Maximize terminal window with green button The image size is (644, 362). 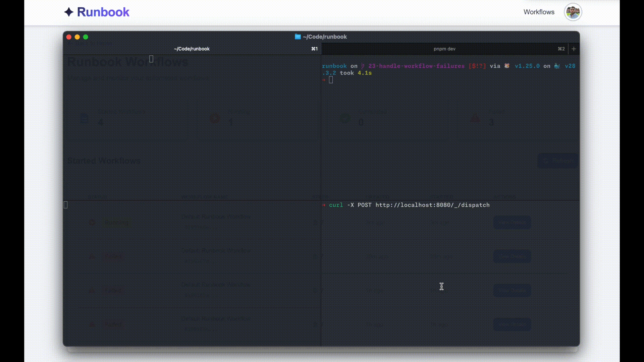(x=86, y=37)
